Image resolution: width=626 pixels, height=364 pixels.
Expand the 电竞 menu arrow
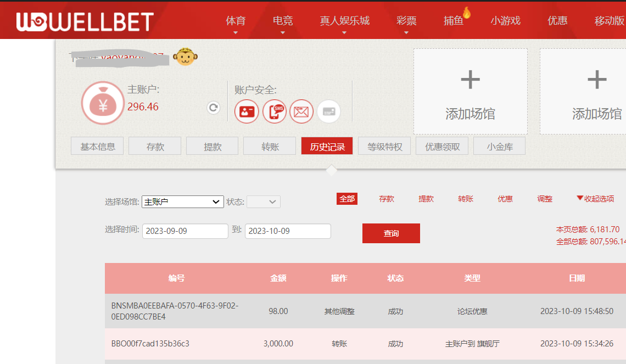tap(283, 33)
